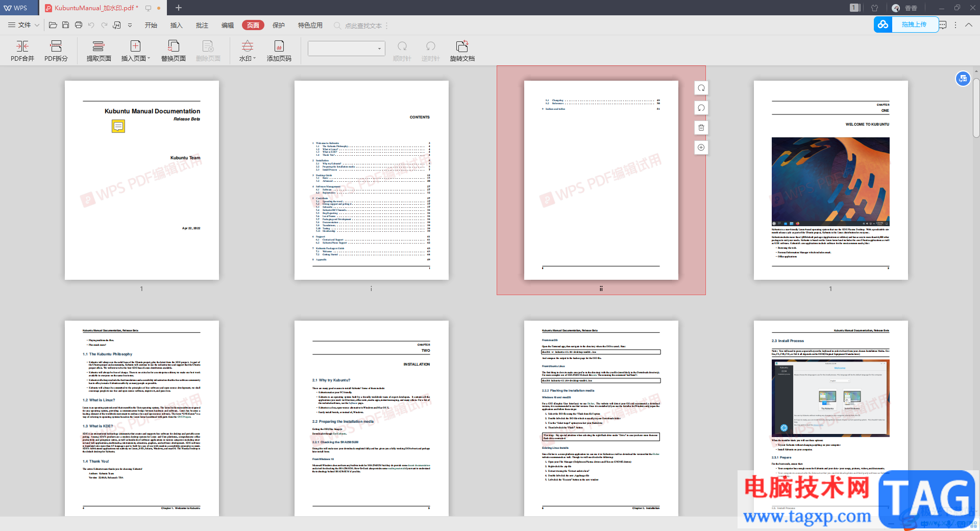The image size is (980, 531).
Task: Select the CONTENTS page thumbnail
Action: 372,180
